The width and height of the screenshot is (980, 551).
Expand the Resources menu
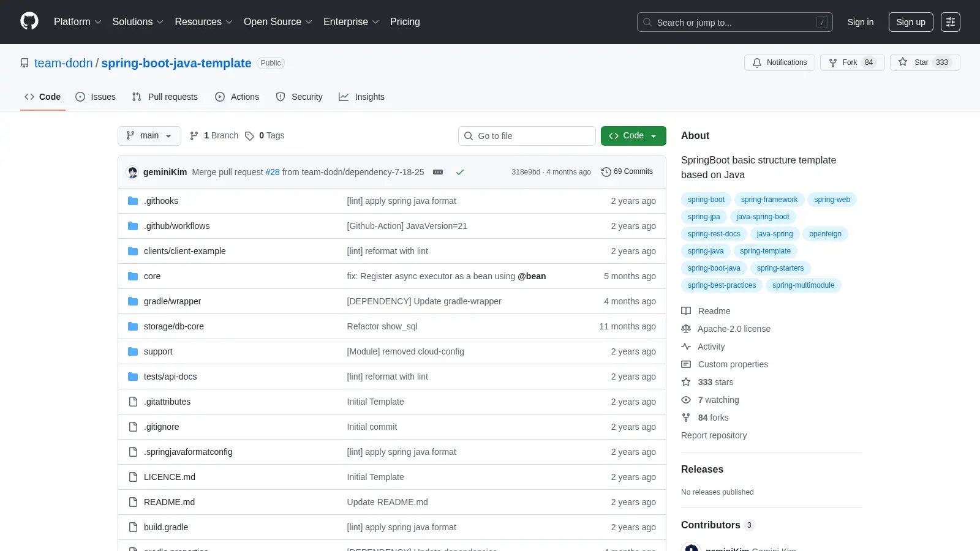click(203, 22)
